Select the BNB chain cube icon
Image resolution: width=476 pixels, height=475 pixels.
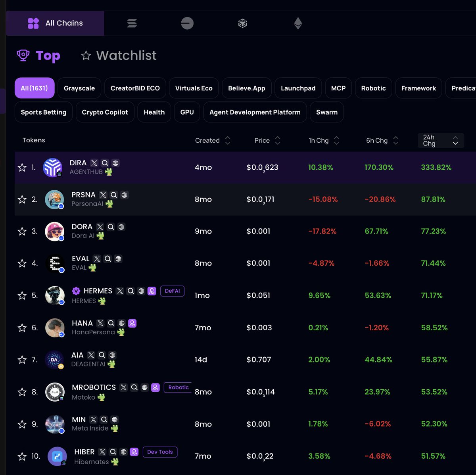[x=242, y=23]
